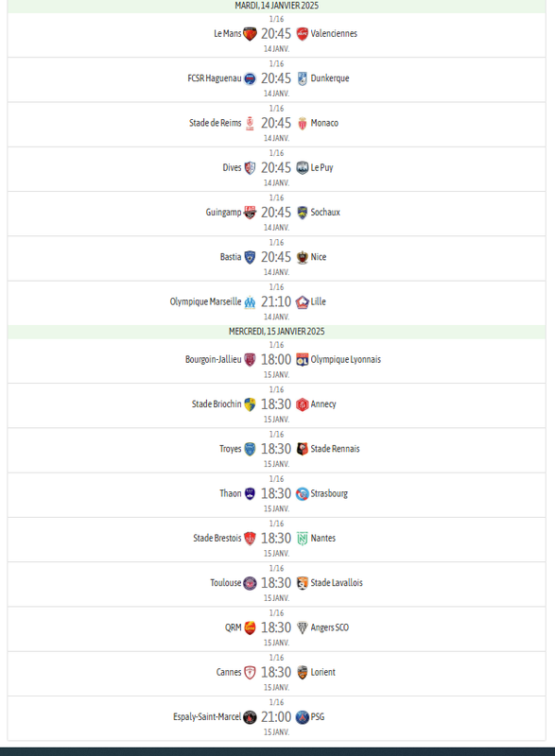This screenshot has width=555, height=756.
Task: Click the Angers SCO team name
Action: (x=330, y=627)
